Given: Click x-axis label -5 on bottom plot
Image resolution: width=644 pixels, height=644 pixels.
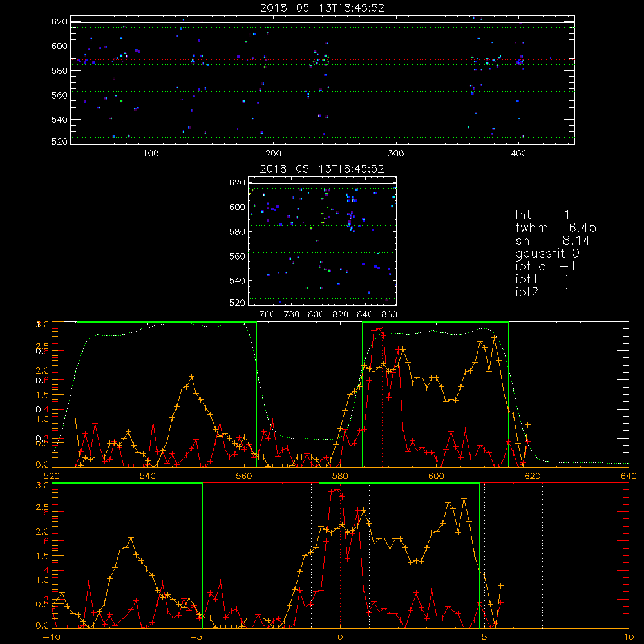Looking at the screenshot, I should pos(196,637).
